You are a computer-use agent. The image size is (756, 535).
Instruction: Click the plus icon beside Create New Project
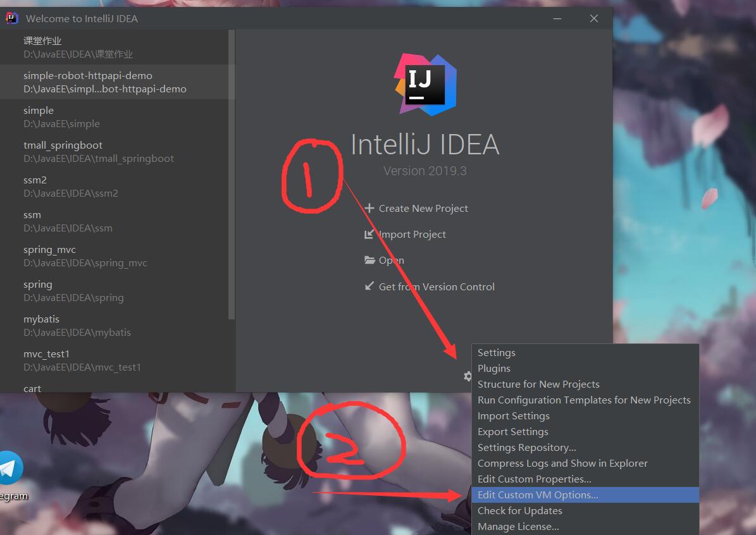[369, 208]
